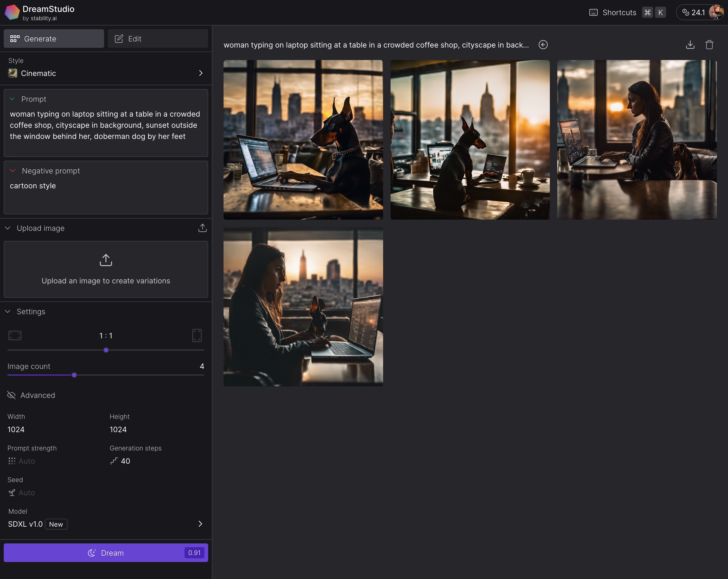Switch to the Edit tab
Image resolution: width=728 pixels, height=579 pixels.
pyautogui.click(x=158, y=39)
